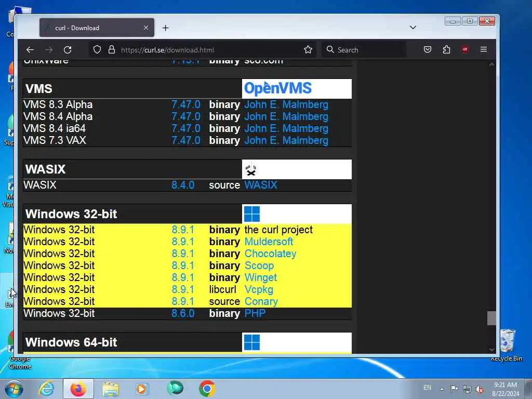Screen dimensions: 532x399
Task: Click the WASIX logo icon
Action: pos(251,169)
